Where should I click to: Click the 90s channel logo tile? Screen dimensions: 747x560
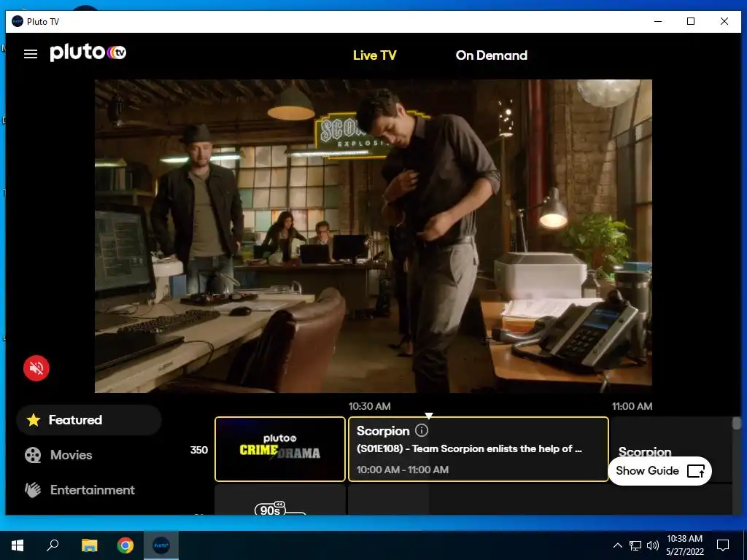click(x=279, y=500)
